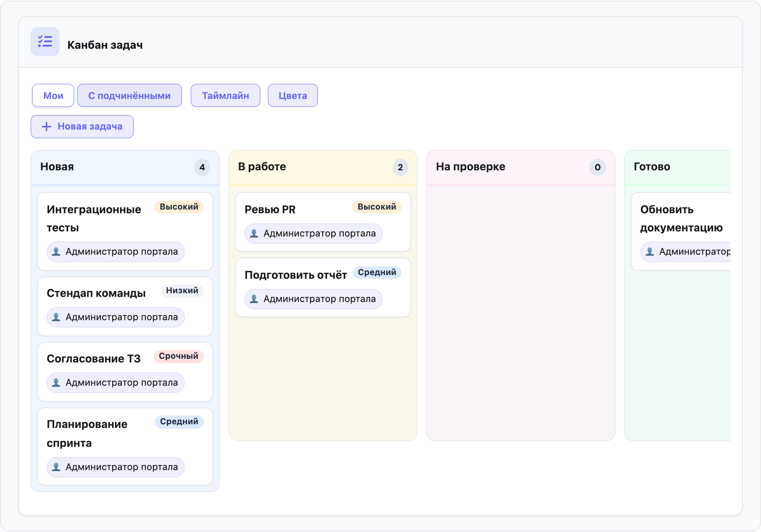The width and height of the screenshot is (761, 532).
Task: Click assignee chip on Стендап команды card
Action: [x=116, y=317]
